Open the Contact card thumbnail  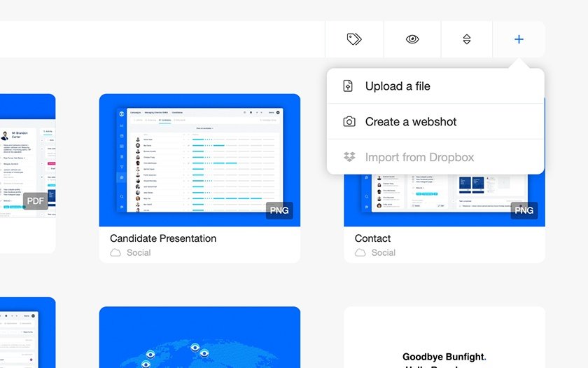(444, 201)
